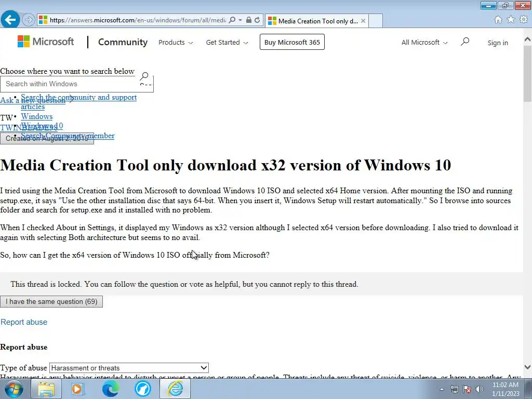Viewport: 532px width, 399px height.
Task: Click the Report abuse link
Action: tap(24, 322)
